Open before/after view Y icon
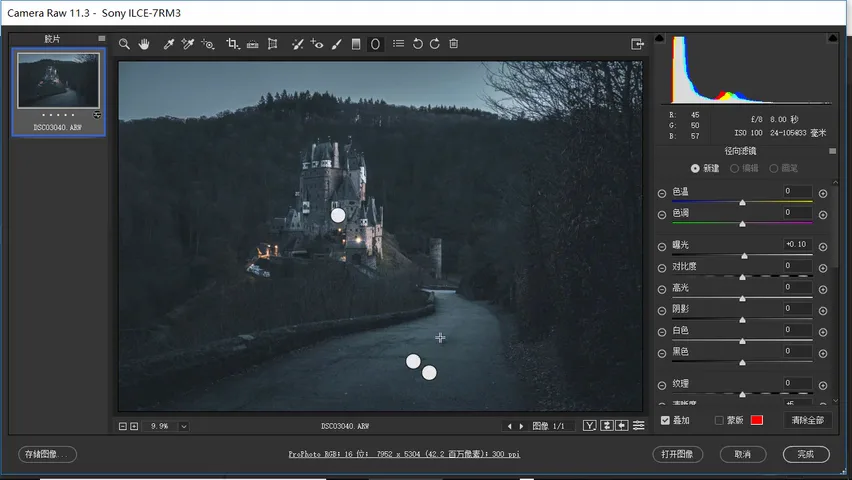 click(x=590, y=426)
